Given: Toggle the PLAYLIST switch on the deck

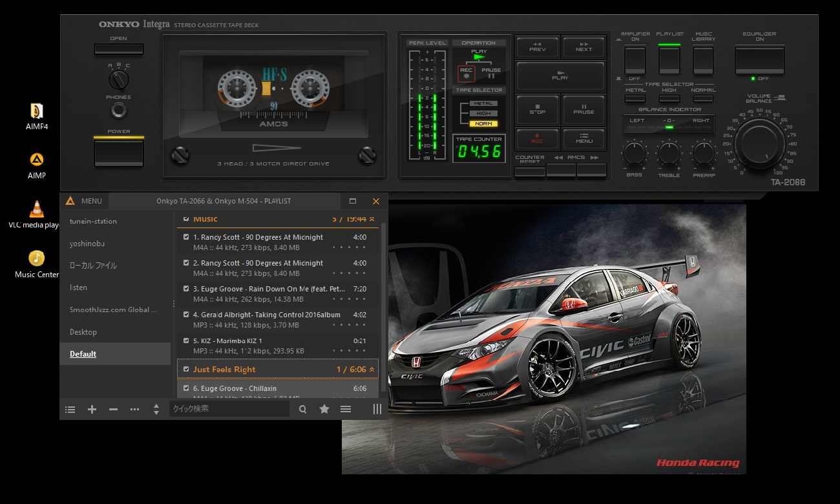Looking at the screenshot, I should pyautogui.click(x=669, y=60).
